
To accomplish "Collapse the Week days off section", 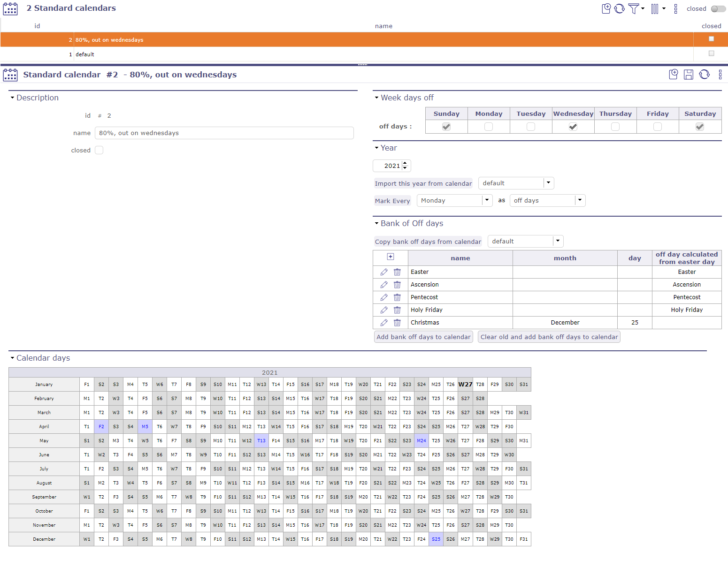I will (x=376, y=98).
